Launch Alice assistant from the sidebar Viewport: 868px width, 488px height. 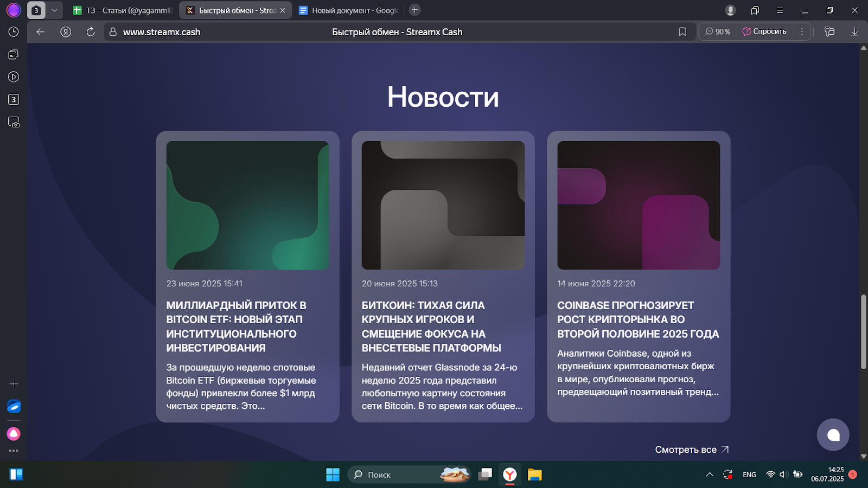[x=14, y=434]
